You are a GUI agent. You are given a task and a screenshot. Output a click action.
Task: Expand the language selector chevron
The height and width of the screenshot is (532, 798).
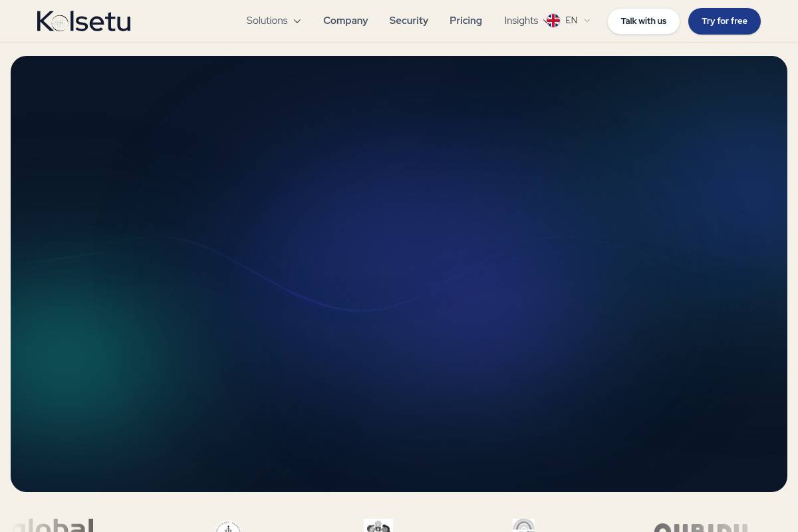coord(587,21)
